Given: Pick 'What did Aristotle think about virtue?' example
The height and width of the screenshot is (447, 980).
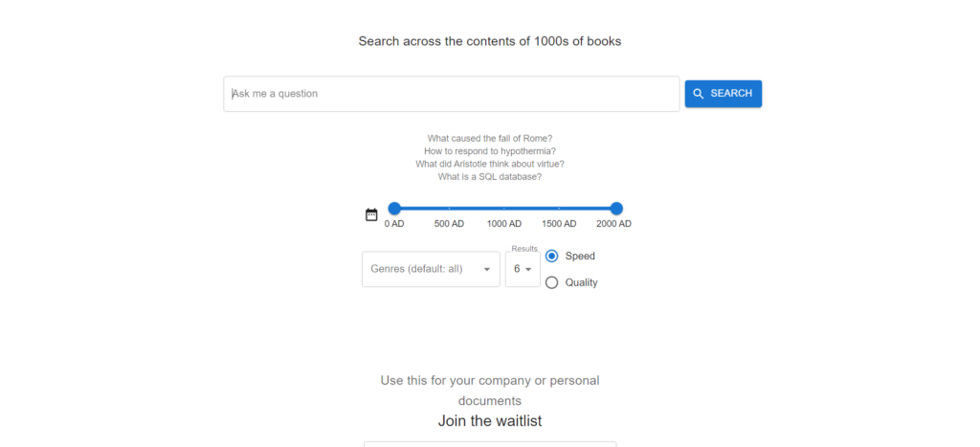Looking at the screenshot, I should (489, 164).
